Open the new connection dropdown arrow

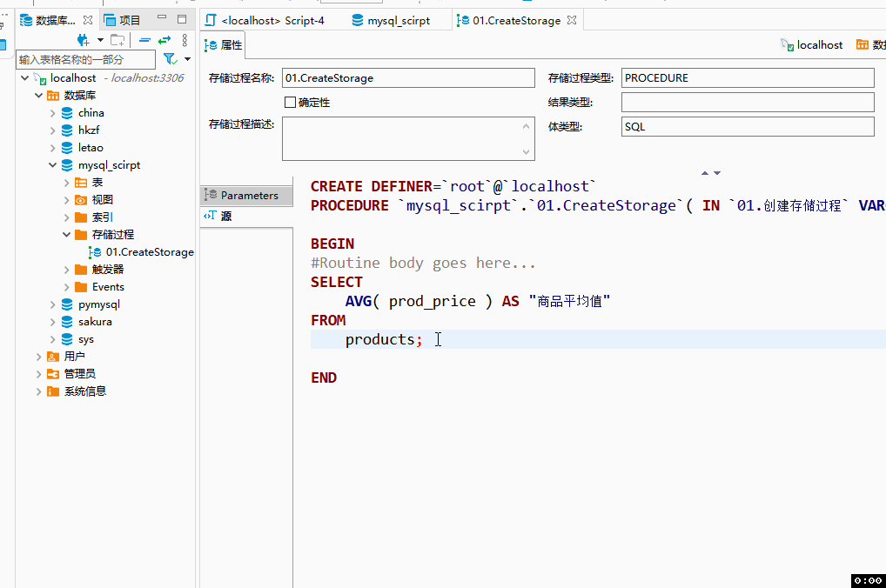click(100, 40)
